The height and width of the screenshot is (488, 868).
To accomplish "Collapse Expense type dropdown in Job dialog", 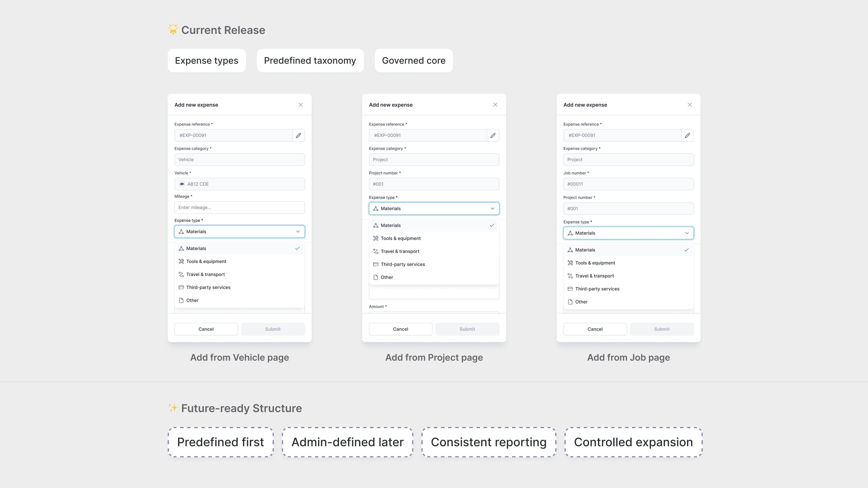I will pyautogui.click(x=687, y=233).
